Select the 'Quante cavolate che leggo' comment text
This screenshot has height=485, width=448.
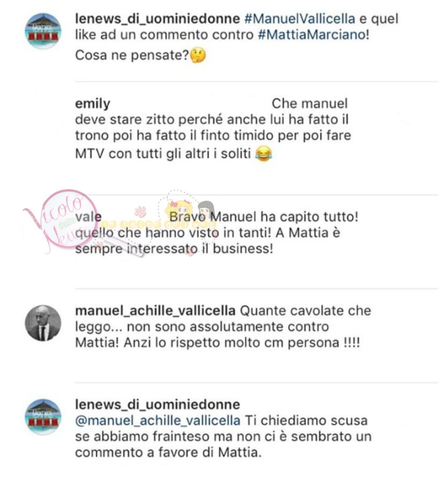coord(223,326)
